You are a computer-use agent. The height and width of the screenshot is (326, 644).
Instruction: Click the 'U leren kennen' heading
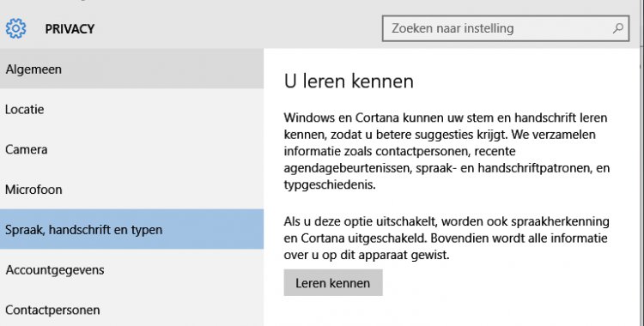(x=349, y=81)
